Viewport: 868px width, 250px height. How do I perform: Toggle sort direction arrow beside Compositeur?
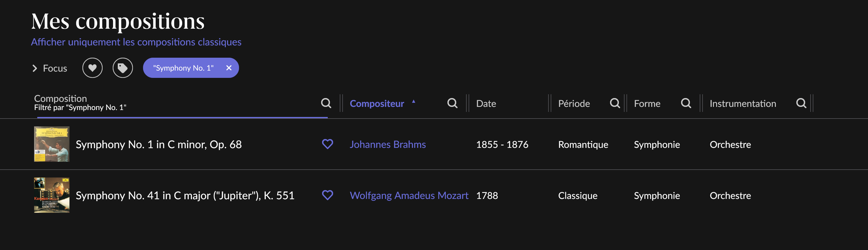[x=413, y=101]
